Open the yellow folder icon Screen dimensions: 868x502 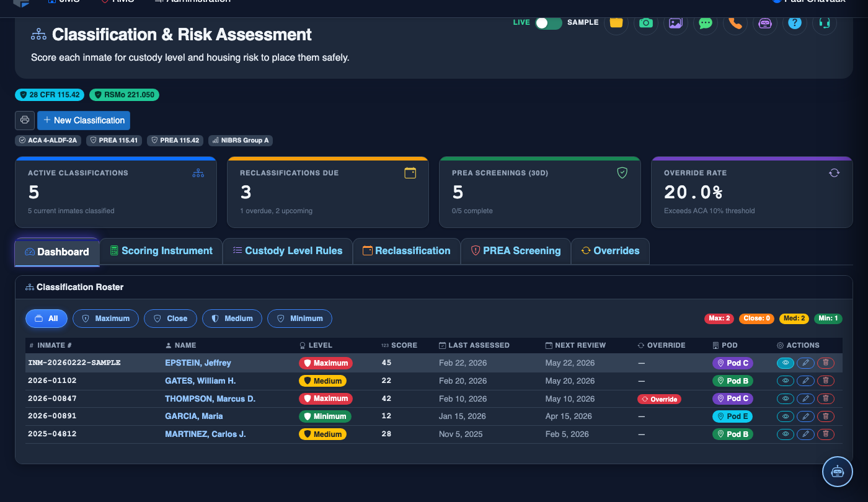(x=616, y=23)
